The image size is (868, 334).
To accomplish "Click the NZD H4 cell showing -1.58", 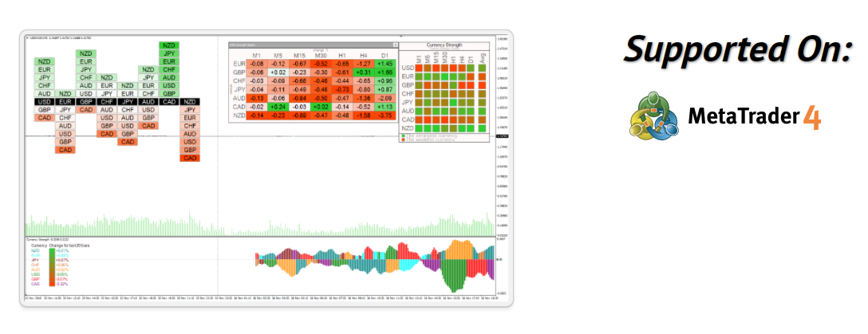I will pos(364,116).
